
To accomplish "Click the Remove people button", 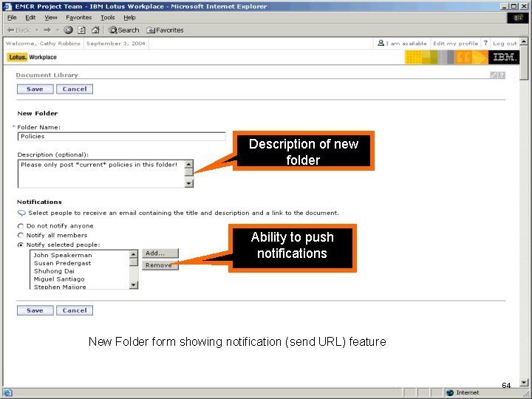I will point(160,265).
